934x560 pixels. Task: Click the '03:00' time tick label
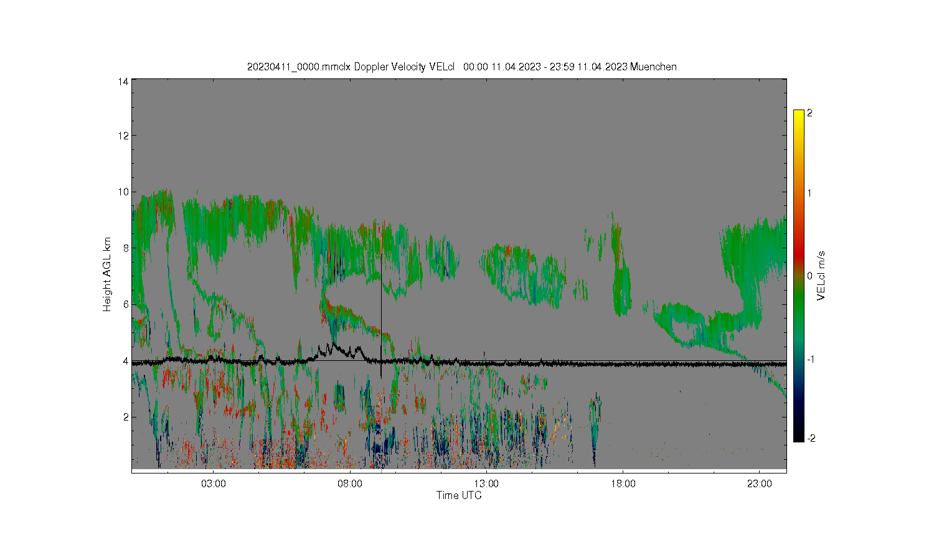coord(214,484)
